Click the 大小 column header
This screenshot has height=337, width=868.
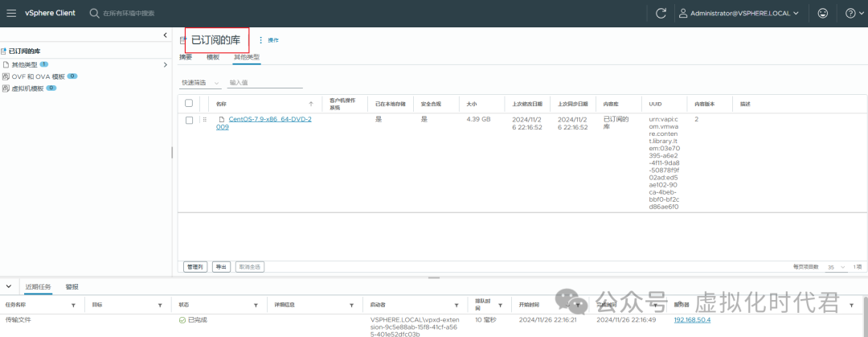pyautogui.click(x=471, y=104)
